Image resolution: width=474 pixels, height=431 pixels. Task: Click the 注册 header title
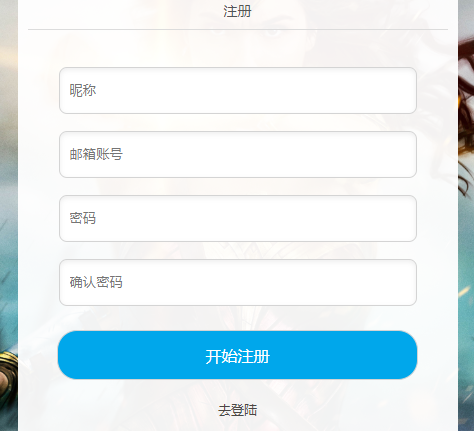[237, 11]
